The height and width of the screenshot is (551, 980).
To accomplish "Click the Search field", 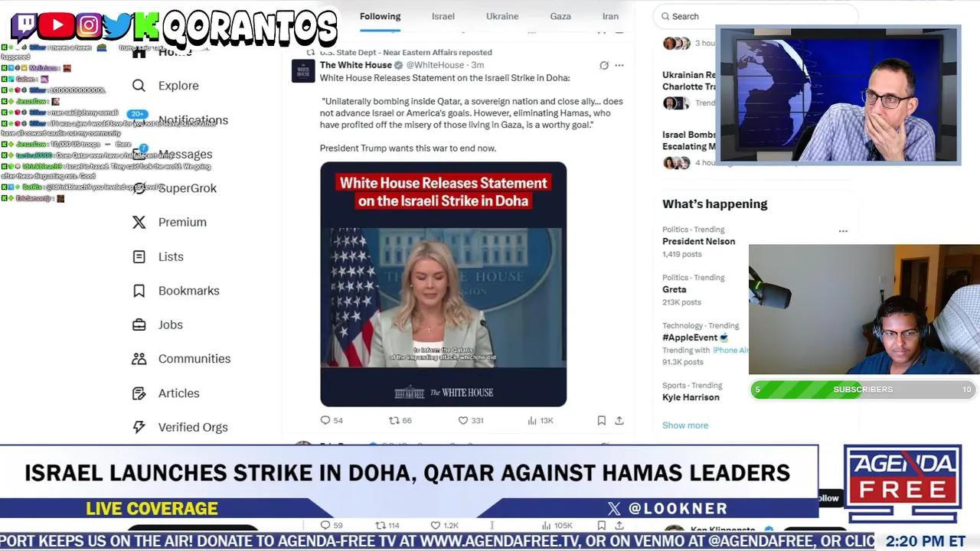I will pos(756,16).
